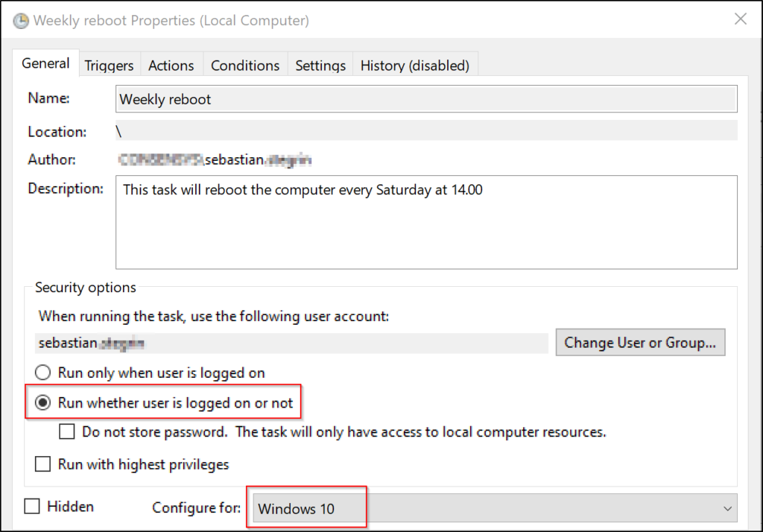Select the General tab
The image size is (763, 532).
click(45, 63)
